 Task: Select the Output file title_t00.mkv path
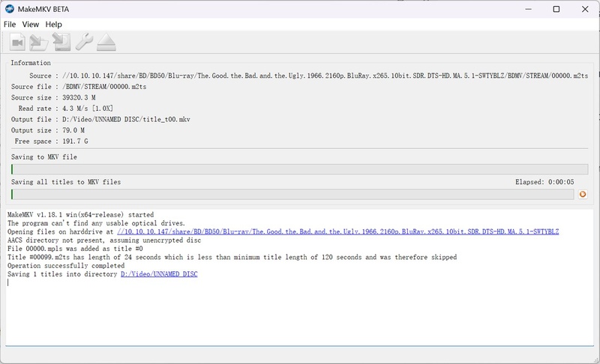click(x=126, y=119)
